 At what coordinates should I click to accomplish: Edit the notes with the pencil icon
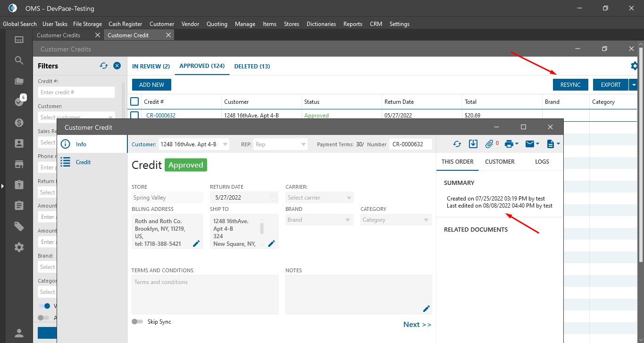tap(427, 309)
